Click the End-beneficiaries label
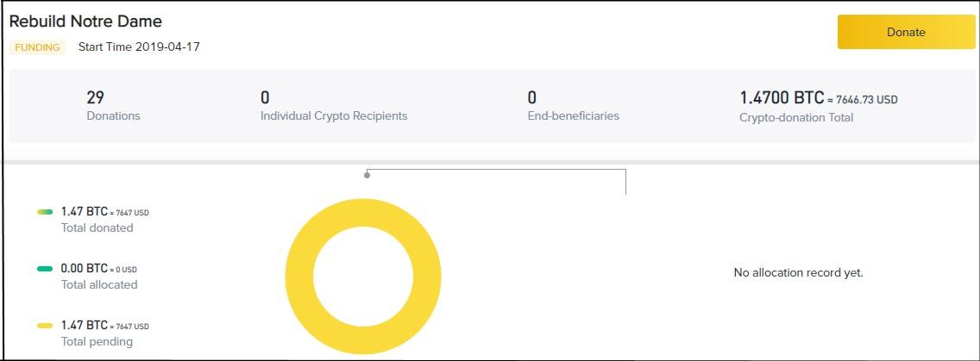 coord(573,115)
